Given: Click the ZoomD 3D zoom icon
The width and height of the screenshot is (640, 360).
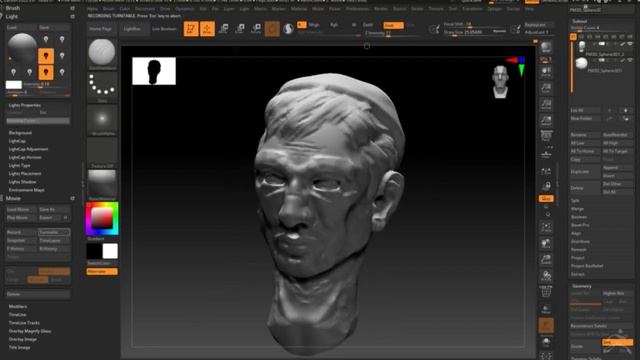Looking at the screenshot, I should 546,260.
